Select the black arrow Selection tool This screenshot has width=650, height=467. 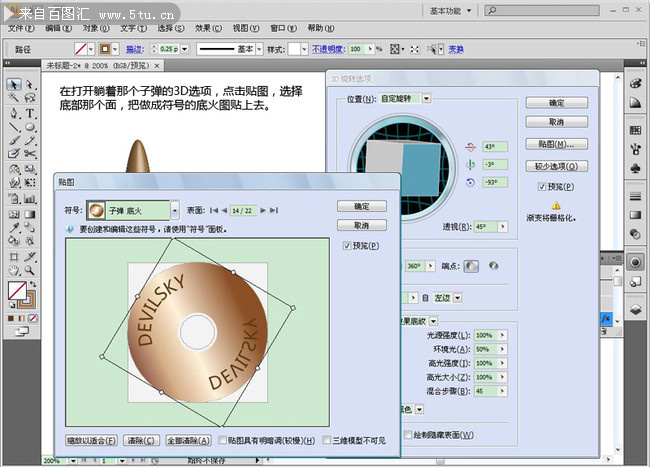pos(14,86)
